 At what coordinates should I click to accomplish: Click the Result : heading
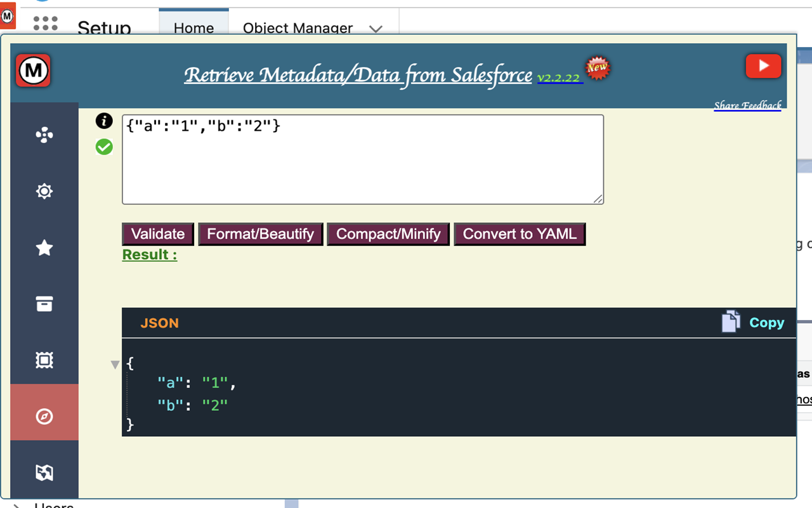150,255
